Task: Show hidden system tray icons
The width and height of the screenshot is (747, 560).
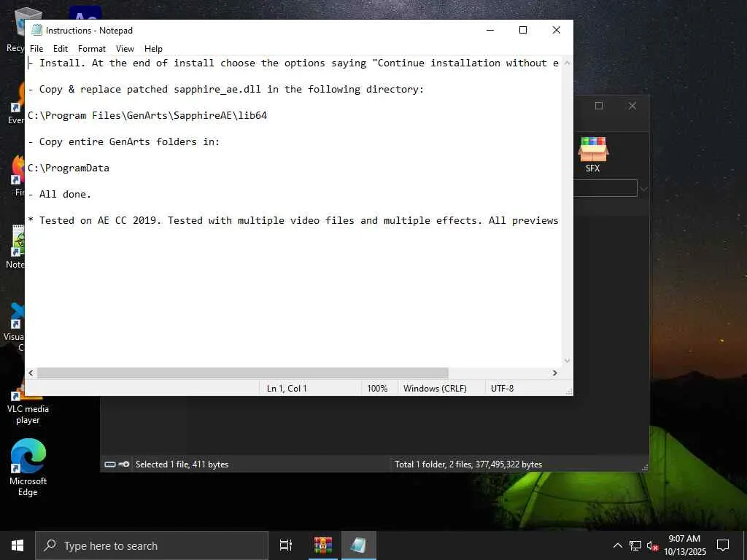Action: pos(617,545)
